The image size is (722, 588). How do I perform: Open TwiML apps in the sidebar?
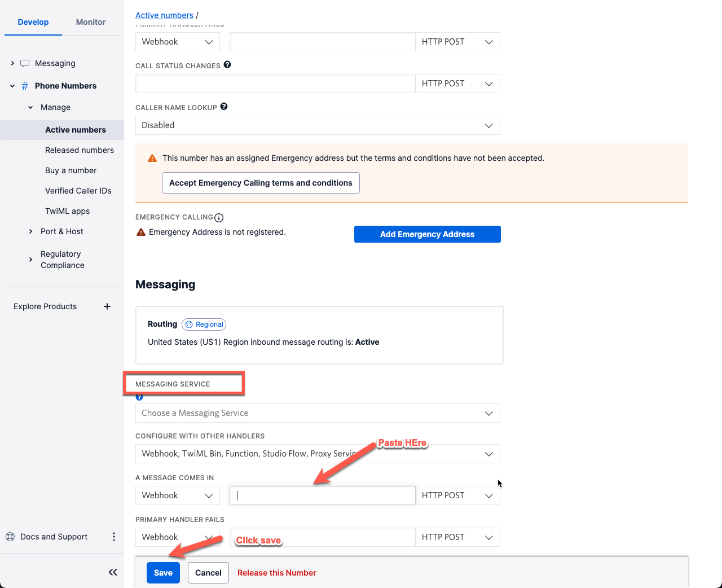coord(68,211)
